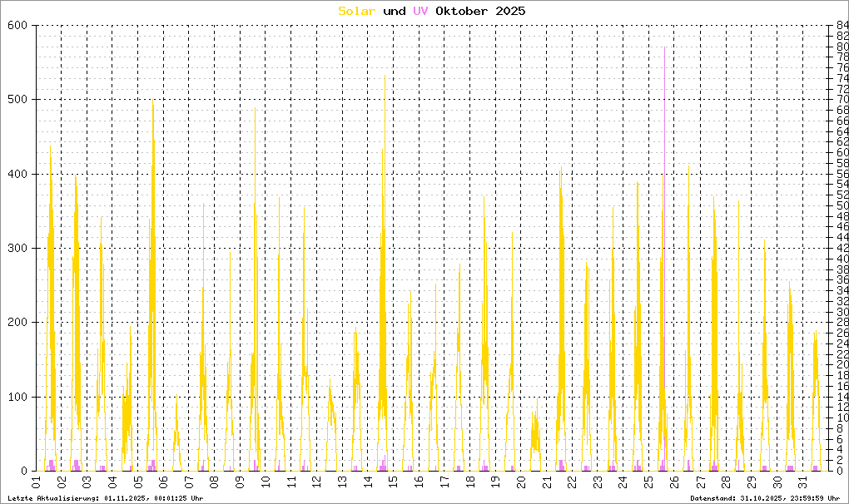Click the magenta "UV" word in the title
The width and height of the screenshot is (849, 504).
coord(420,11)
